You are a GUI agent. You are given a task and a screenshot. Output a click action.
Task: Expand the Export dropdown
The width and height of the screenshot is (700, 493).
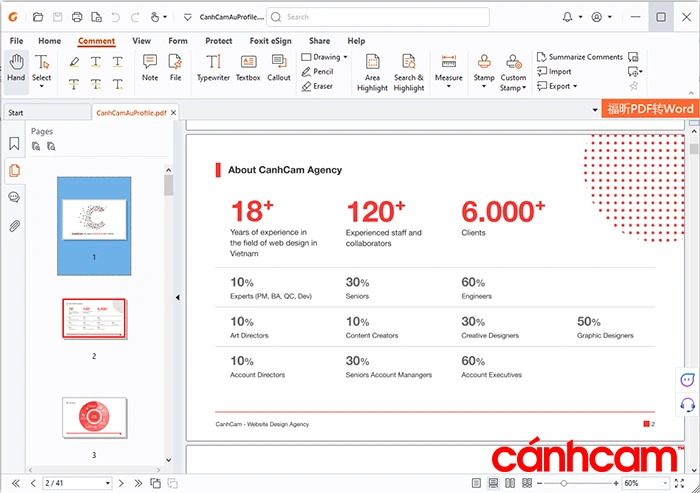575,86
